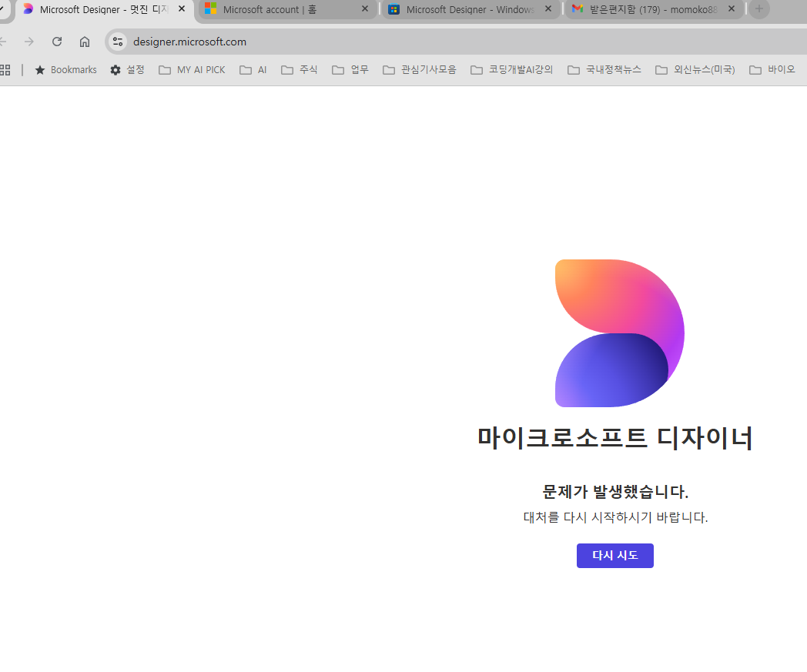Click the Designer favicon on first tab
This screenshot has height=672, width=807.
[x=28, y=8]
